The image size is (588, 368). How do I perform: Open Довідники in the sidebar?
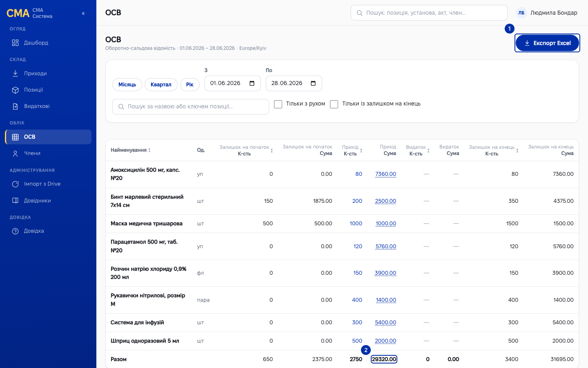coord(48,200)
